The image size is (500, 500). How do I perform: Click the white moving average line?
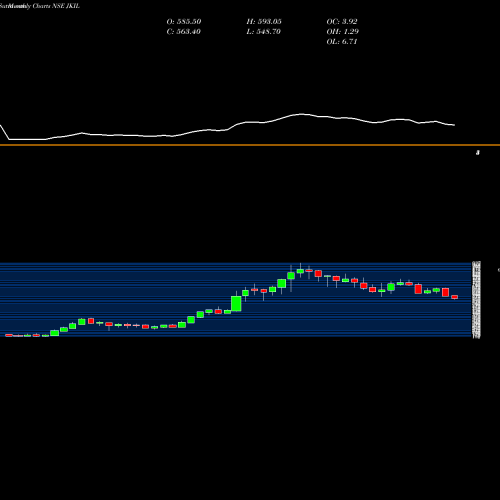tap(227, 128)
